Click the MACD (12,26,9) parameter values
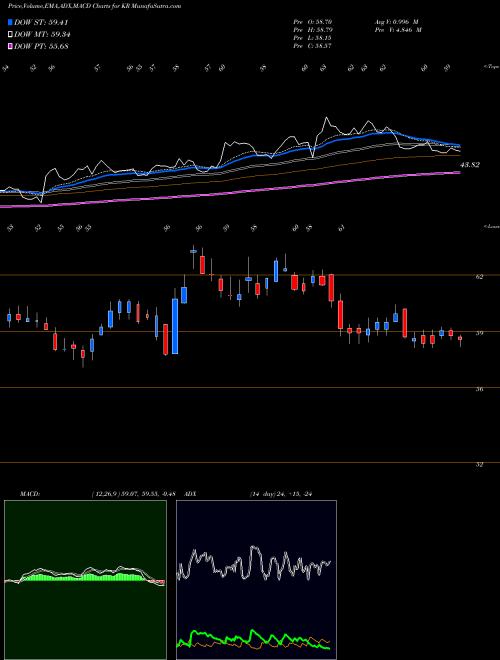This screenshot has height=660, width=500. click(x=133, y=494)
